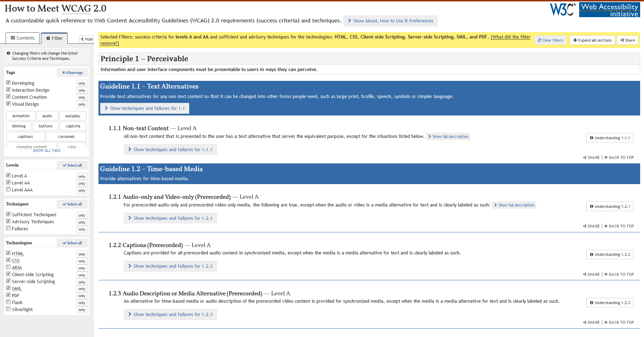This screenshot has height=337, width=644.
Task: Open the Share menu in the header
Action: [x=628, y=40]
